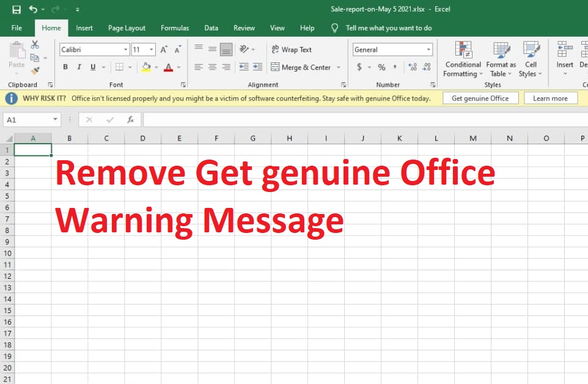Click the Get genuine Office button

480,98
